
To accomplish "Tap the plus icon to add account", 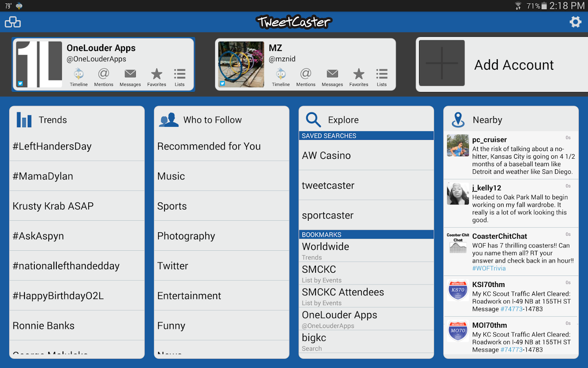I will 442,63.
